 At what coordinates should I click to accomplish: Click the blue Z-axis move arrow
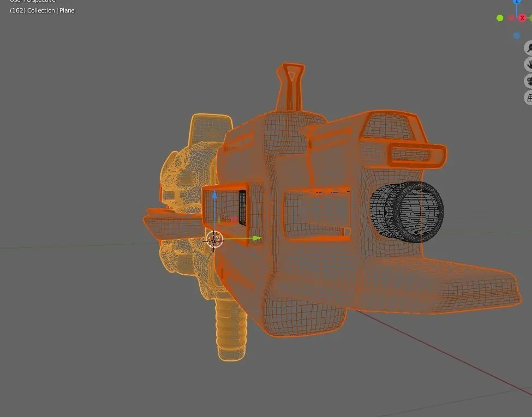tap(214, 195)
